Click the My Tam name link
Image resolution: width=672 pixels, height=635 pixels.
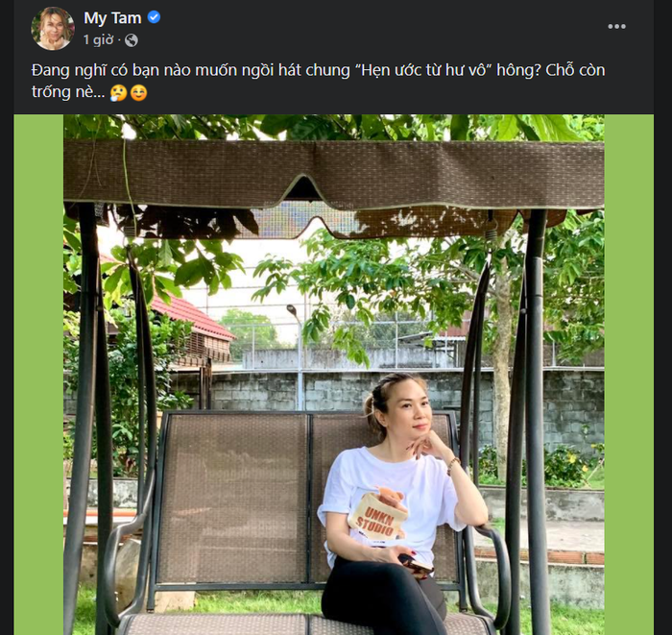[112, 18]
